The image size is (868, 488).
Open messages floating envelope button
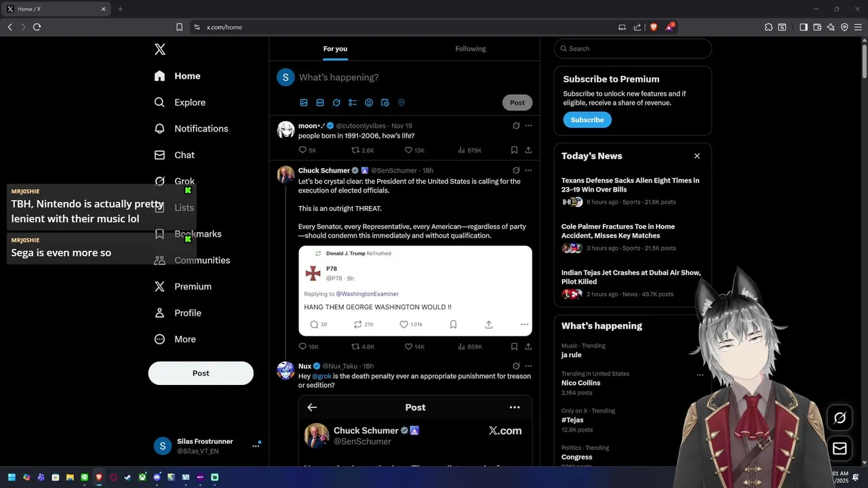(840, 449)
